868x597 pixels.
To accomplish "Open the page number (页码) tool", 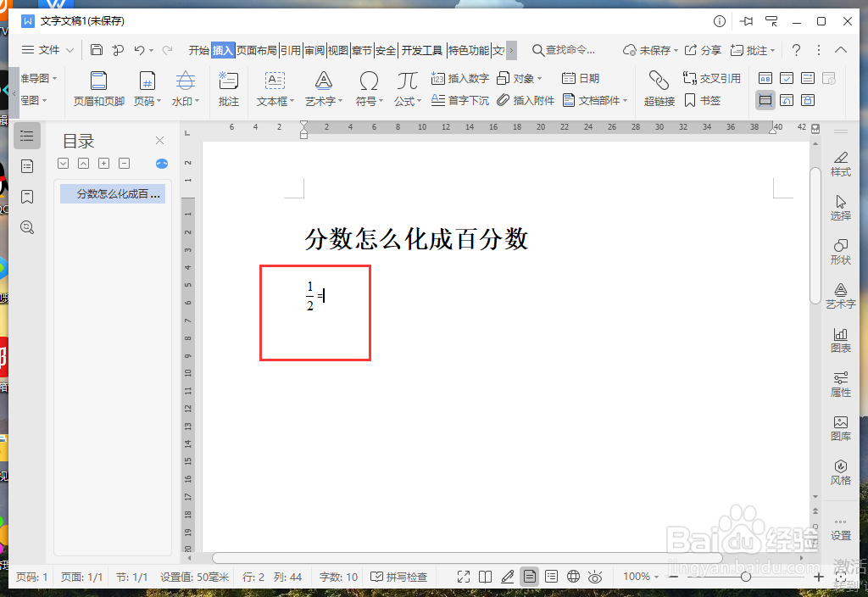I will pyautogui.click(x=147, y=88).
